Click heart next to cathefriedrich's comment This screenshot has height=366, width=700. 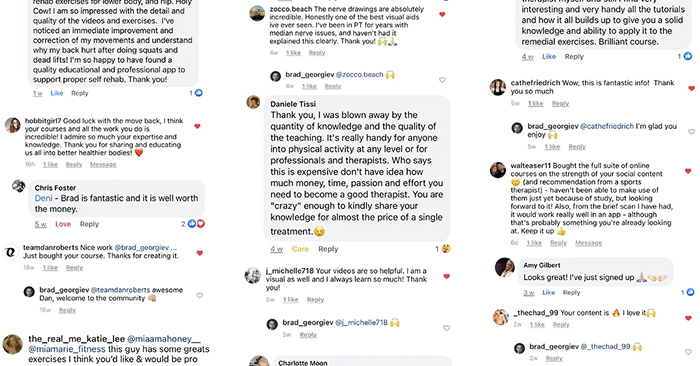692,88
